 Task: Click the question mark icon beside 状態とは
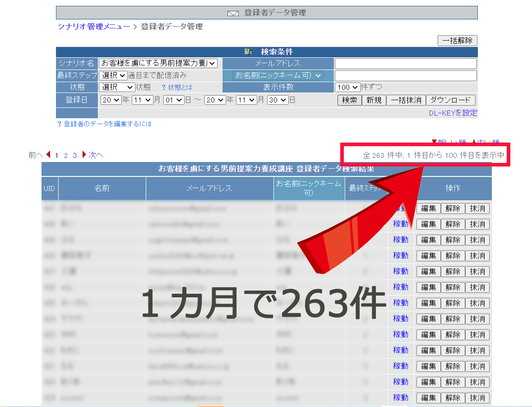pyautogui.click(x=163, y=88)
